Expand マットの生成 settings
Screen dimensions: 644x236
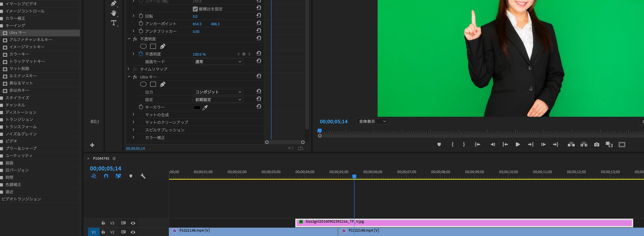click(133, 115)
